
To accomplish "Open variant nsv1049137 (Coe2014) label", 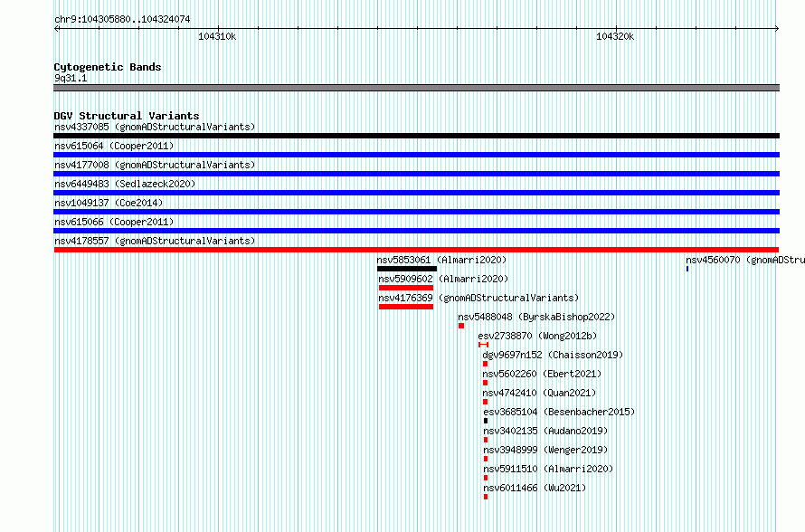I will click(x=109, y=203).
